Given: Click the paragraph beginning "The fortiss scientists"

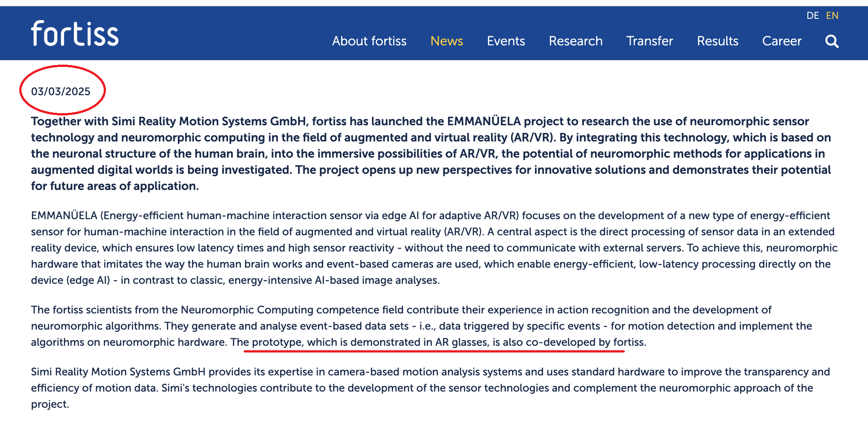Looking at the screenshot, I should click(x=404, y=326).
